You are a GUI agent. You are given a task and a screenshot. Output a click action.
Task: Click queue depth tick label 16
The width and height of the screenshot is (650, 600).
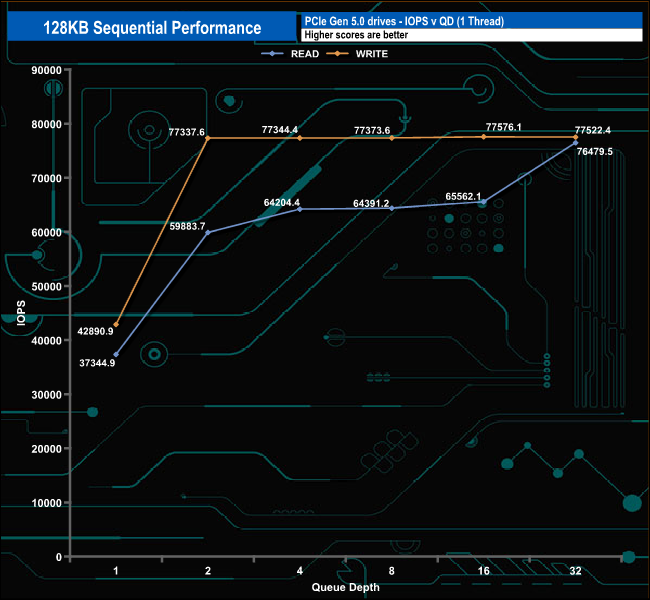tap(484, 571)
